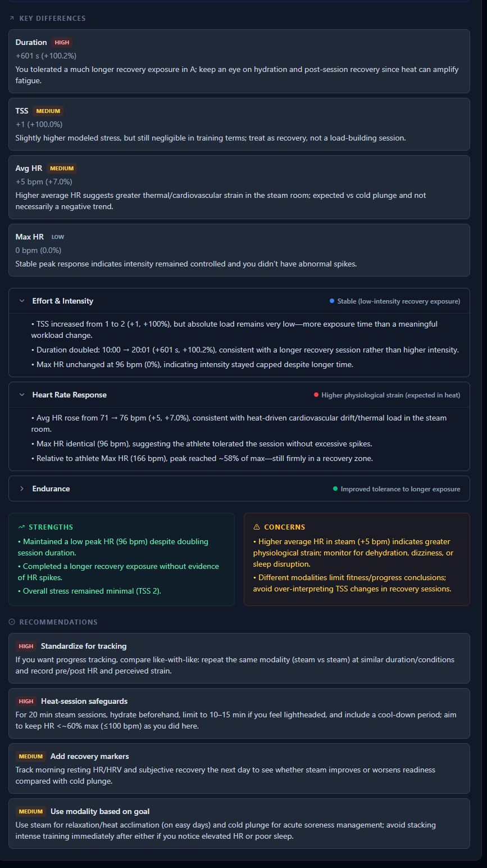This screenshot has height=868, width=487.
Task: Click the green Improved tolerance status dot
Action: click(335, 489)
